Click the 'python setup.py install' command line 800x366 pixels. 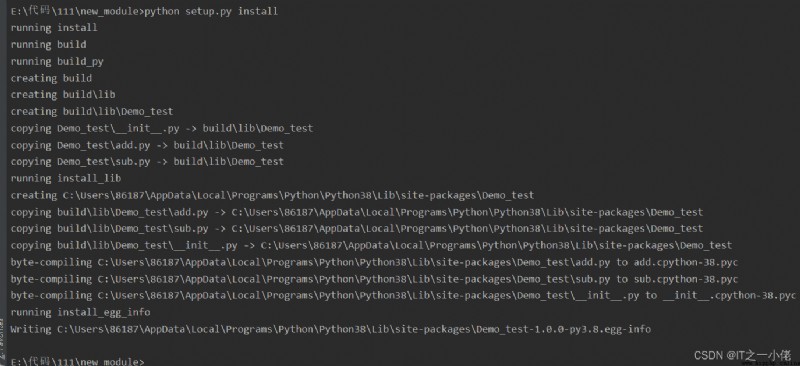pos(144,11)
